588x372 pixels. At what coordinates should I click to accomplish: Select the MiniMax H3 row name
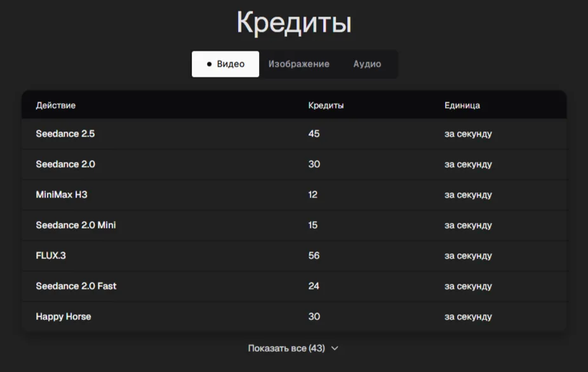point(62,195)
